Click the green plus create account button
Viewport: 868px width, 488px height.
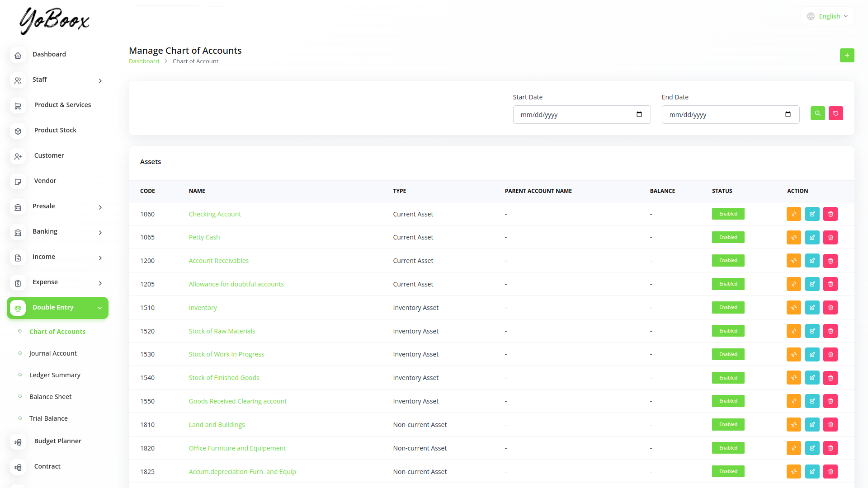[847, 56]
